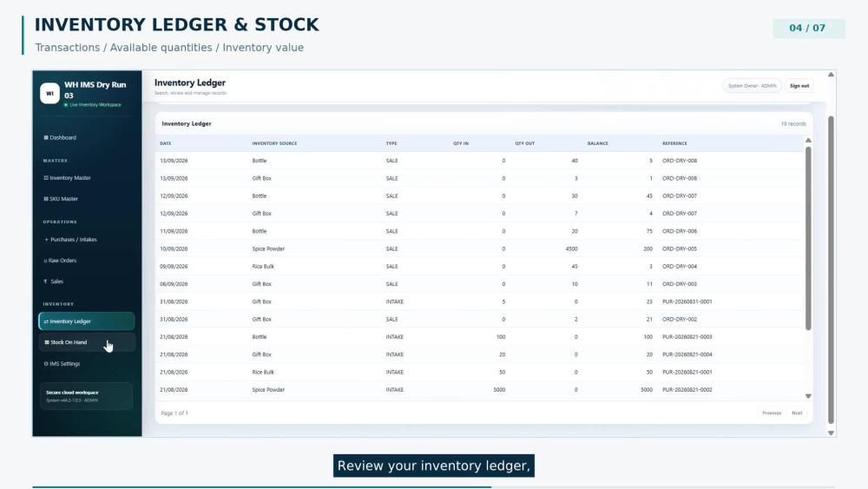This screenshot has width=868, height=489.
Task: Click the Dashboard grid icon
Action: pos(46,137)
